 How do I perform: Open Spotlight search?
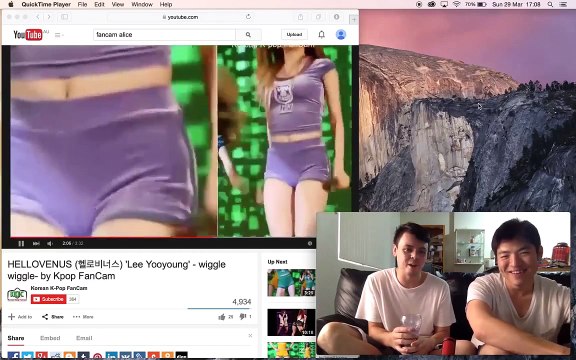tap(550, 4)
